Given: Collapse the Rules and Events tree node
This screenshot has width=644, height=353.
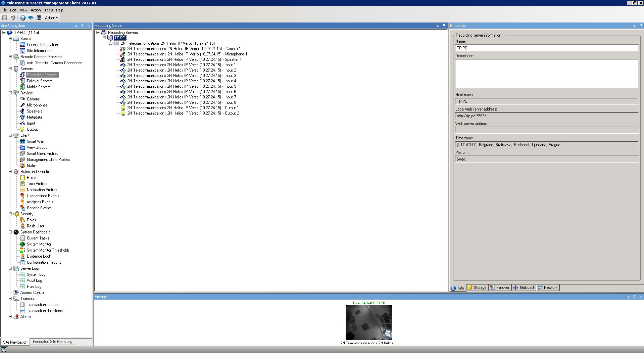Looking at the screenshot, I should click(10, 172).
